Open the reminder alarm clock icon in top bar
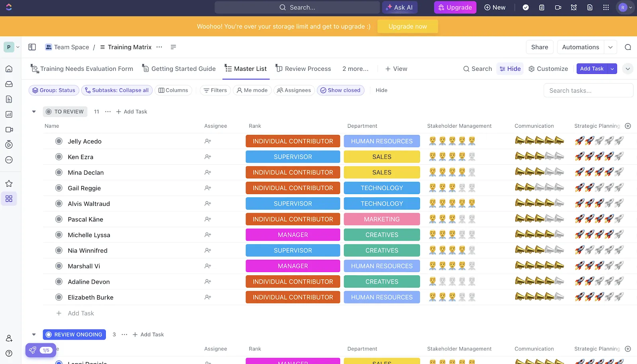 574,7
